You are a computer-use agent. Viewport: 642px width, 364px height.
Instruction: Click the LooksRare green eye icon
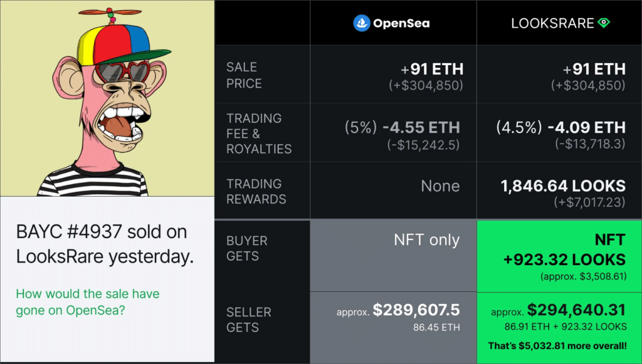604,23
